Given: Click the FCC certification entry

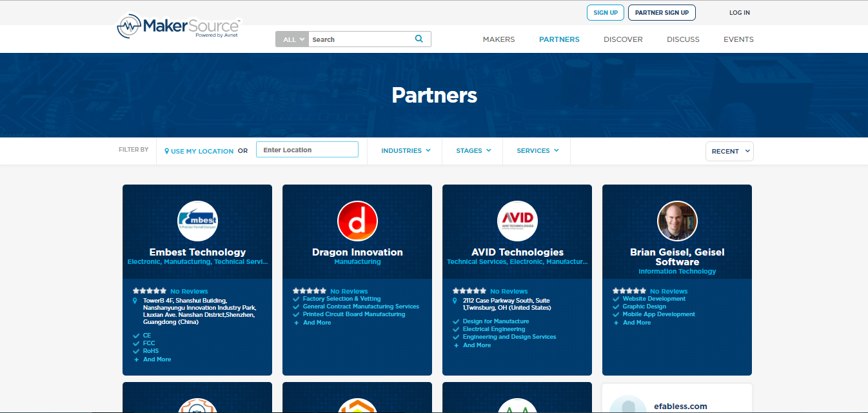Looking at the screenshot, I should coord(149,343).
